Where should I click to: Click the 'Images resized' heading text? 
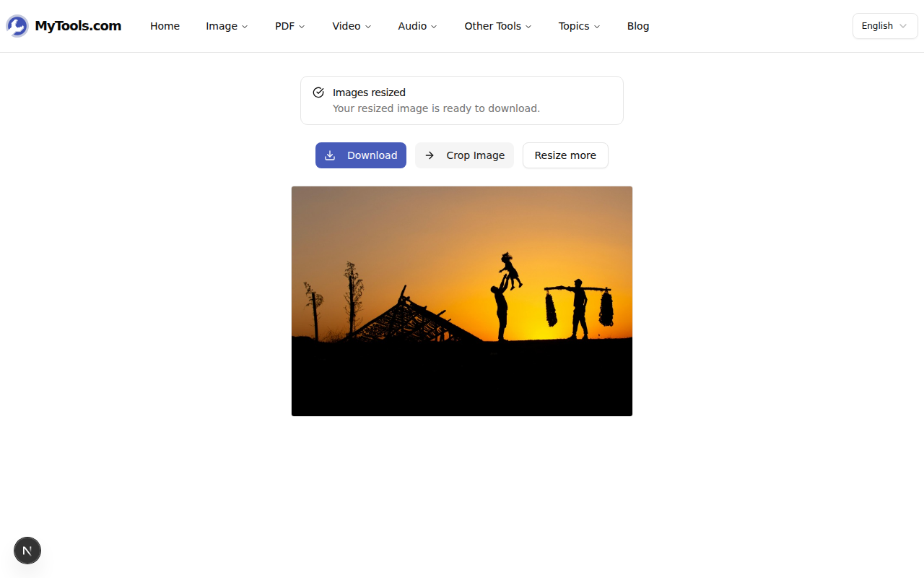click(x=369, y=92)
